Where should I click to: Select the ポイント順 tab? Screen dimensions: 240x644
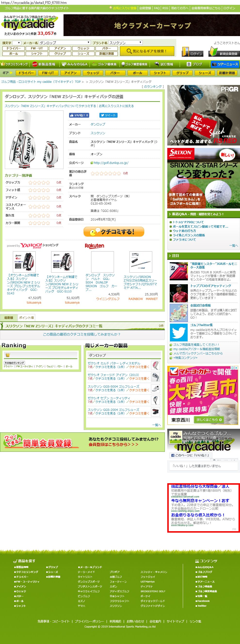tap(26, 317)
